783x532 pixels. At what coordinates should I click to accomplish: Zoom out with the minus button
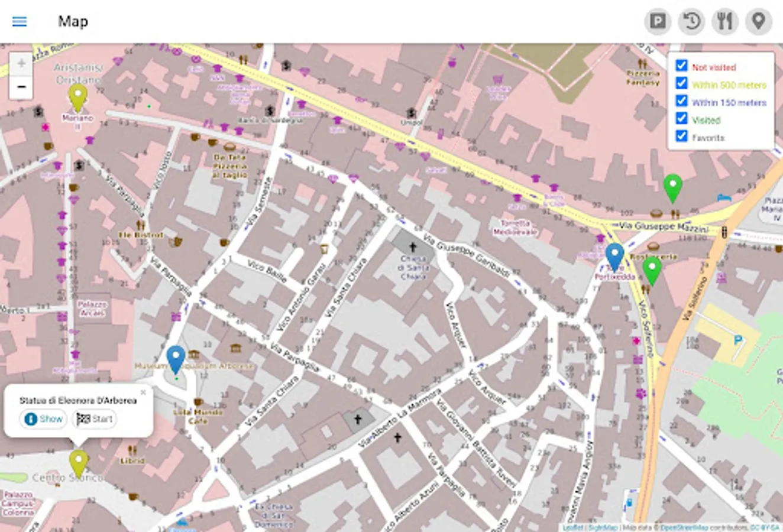[21, 87]
